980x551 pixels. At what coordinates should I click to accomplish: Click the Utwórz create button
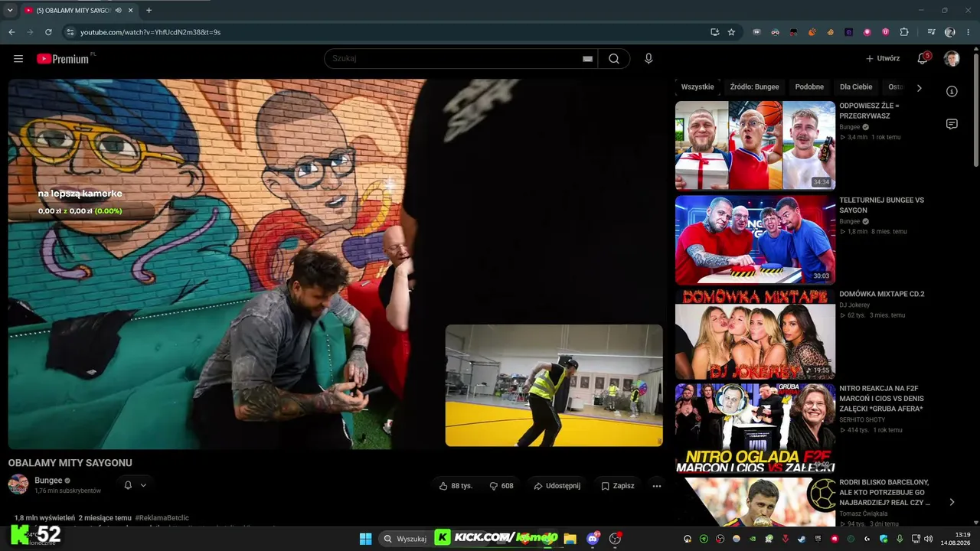coord(883,59)
